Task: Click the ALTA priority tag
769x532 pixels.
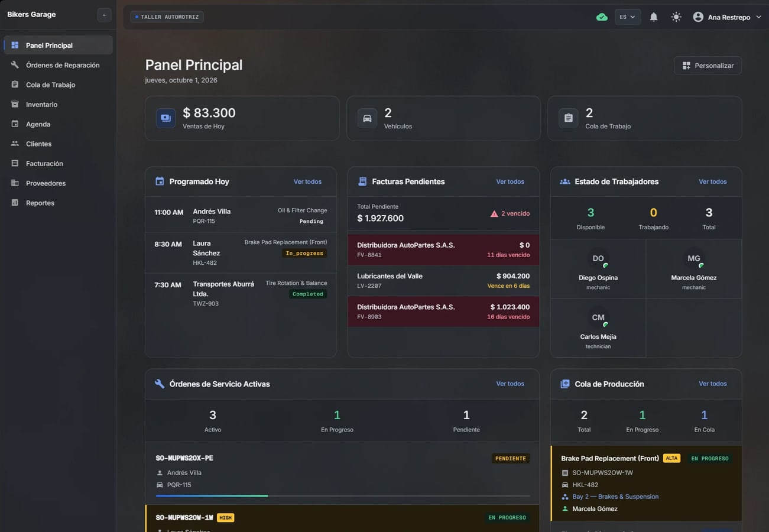Action: coord(671,458)
